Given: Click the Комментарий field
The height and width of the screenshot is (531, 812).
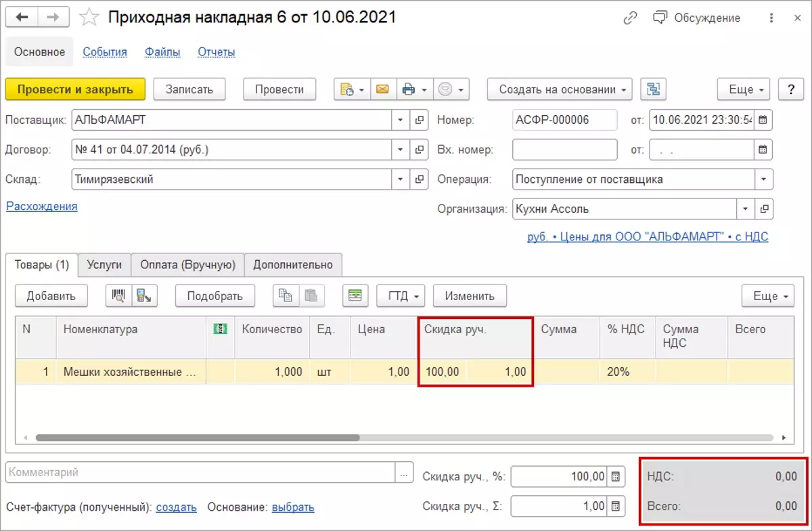Looking at the screenshot, I should coord(200,472).
